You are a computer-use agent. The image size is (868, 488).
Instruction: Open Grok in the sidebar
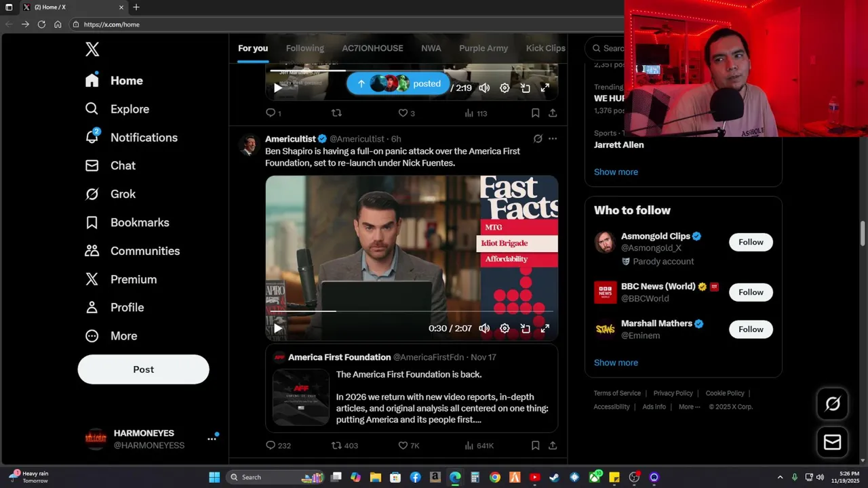[110, 194]
